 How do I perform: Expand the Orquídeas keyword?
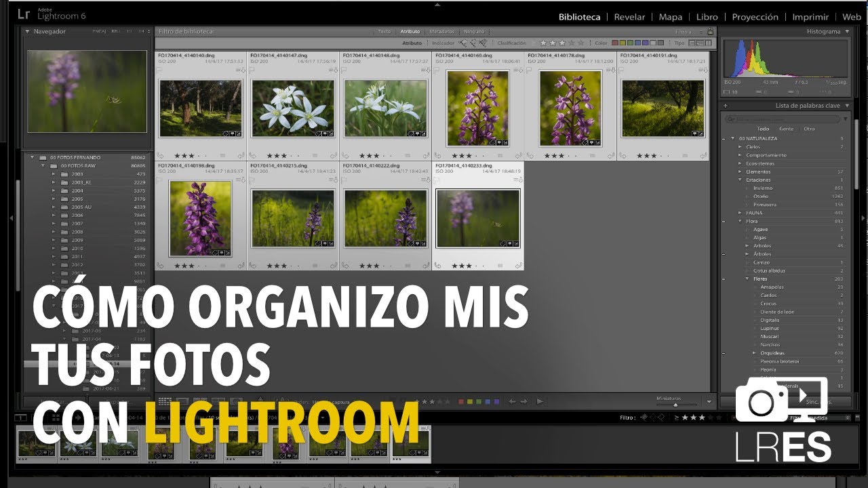point(754,353)
